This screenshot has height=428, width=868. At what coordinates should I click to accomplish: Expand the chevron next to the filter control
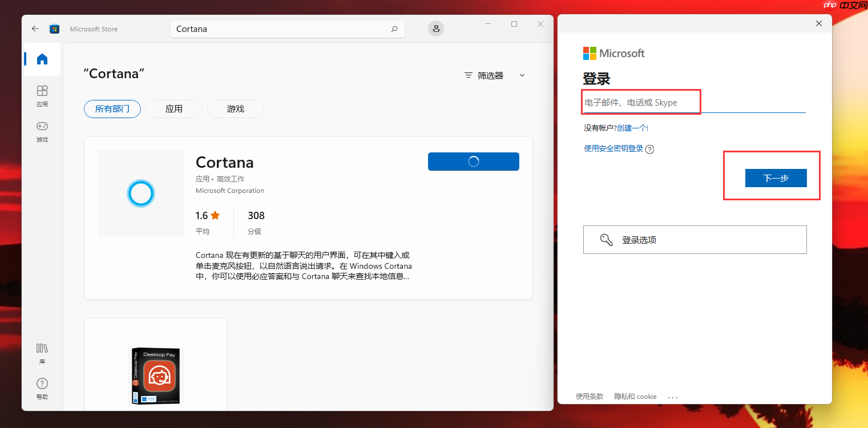pos(522,75)
